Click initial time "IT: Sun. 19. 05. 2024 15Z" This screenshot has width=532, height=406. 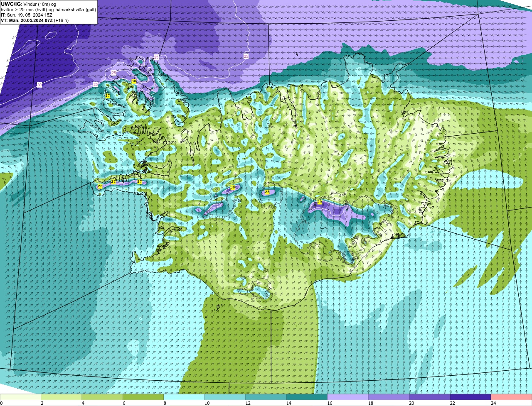(x=27, y=15)
